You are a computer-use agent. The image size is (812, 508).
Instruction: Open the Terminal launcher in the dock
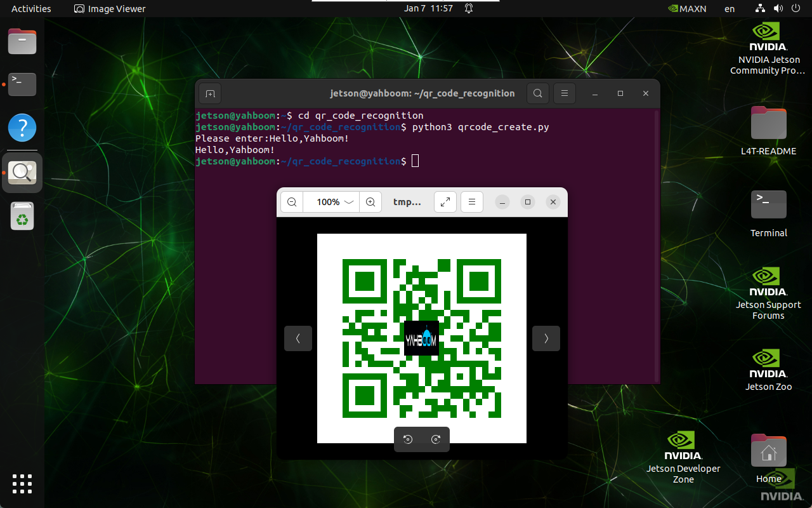coord(22,84)
